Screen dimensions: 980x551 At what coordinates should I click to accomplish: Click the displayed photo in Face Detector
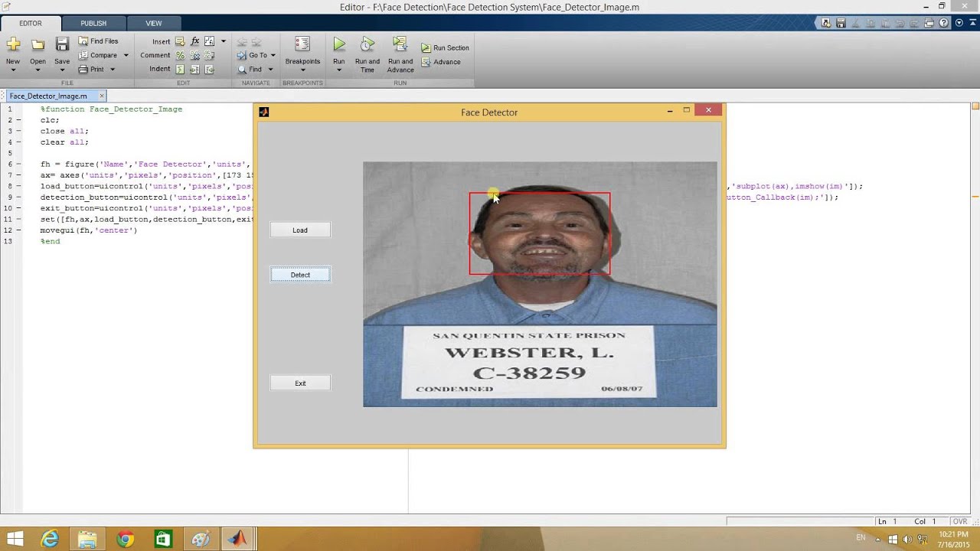pyautogui.click(x=540, y=284)
